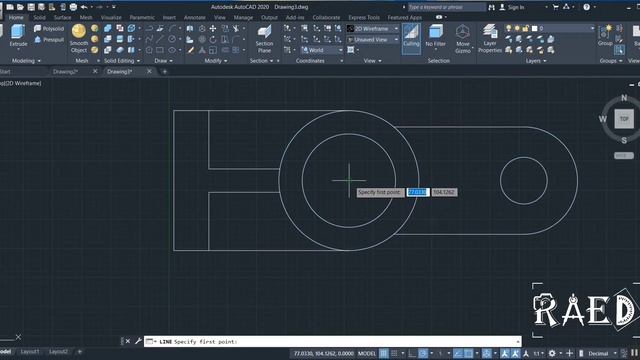Screen dimensions: 640x360
Task: Click the Sign In button
Action: pyautogui.click(x=512, y=7)
